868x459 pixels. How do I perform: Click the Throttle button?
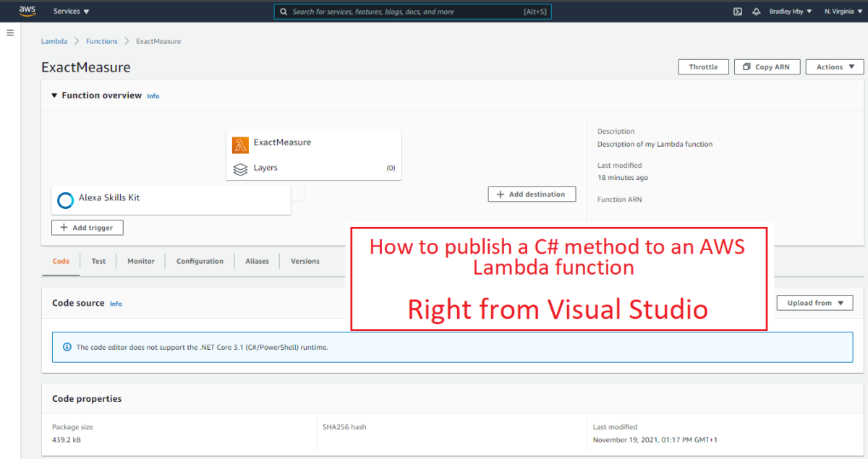point(703,67)
